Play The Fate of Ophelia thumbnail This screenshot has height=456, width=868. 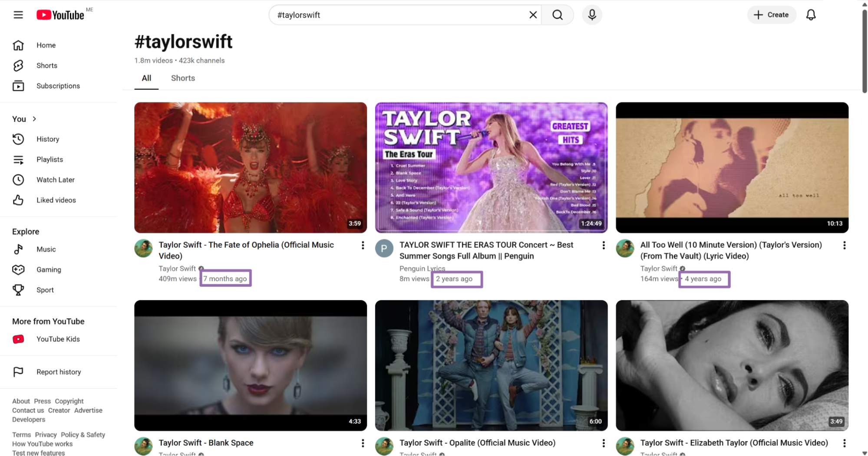click(x=251, y=167)
